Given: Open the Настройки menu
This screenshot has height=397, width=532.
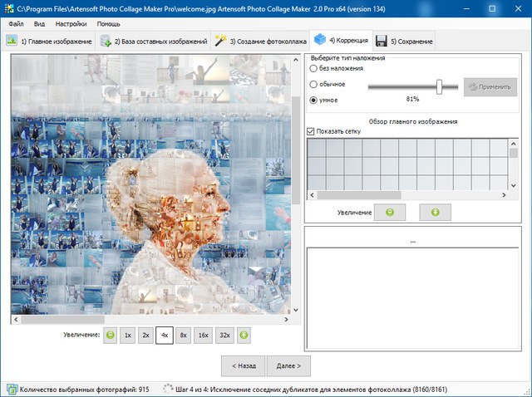Looking at the screenshot, I should (x=71, y=24).
